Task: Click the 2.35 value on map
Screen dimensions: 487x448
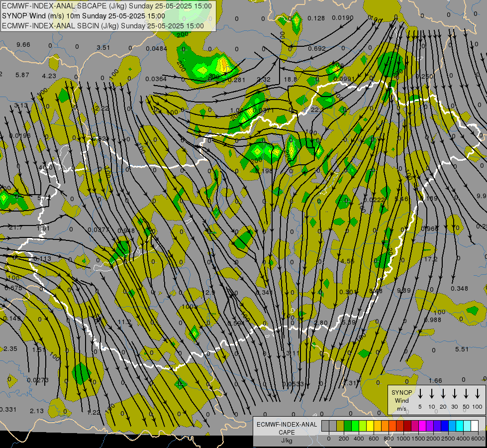Action: click(x=10, y=349)
